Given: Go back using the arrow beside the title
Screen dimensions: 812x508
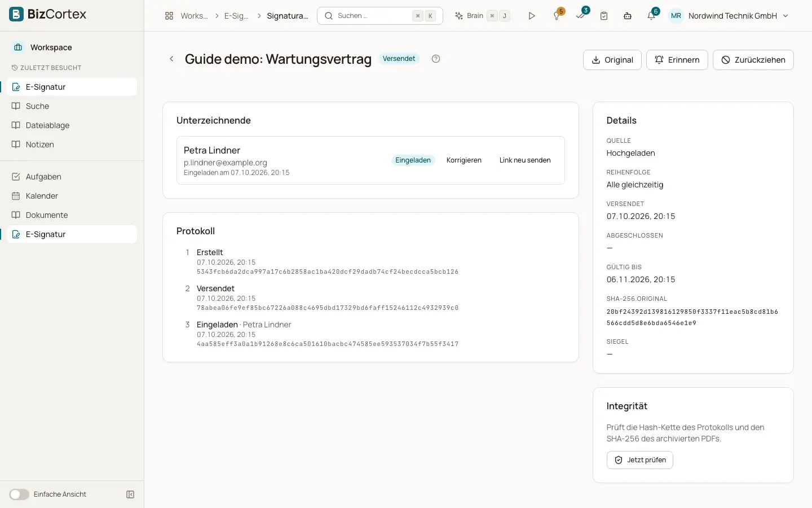Looking at the screenshot, I should tap(171, 59).
